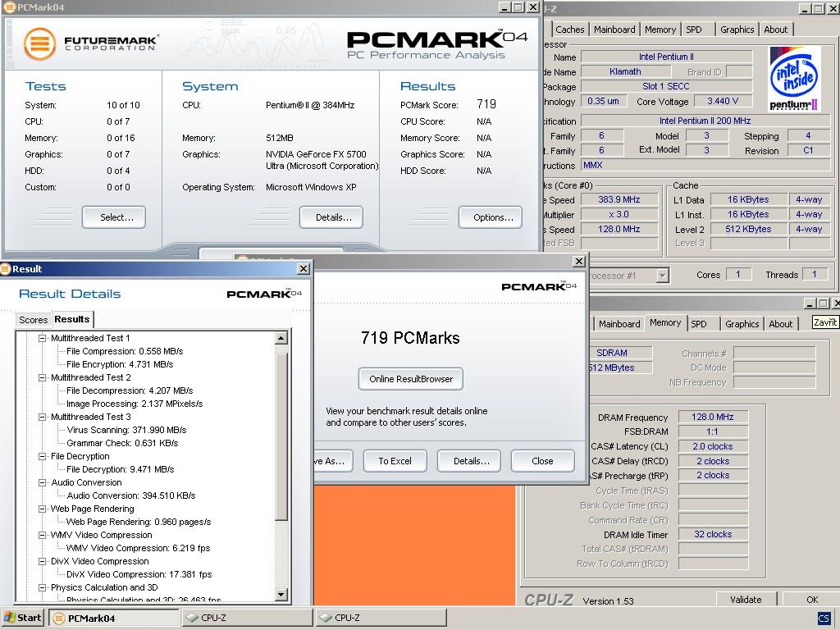Open the processor selection dropdown in CPU-Z
This screenshot has width=840, height=630.
pyautogui.click(x=663, y=276)
